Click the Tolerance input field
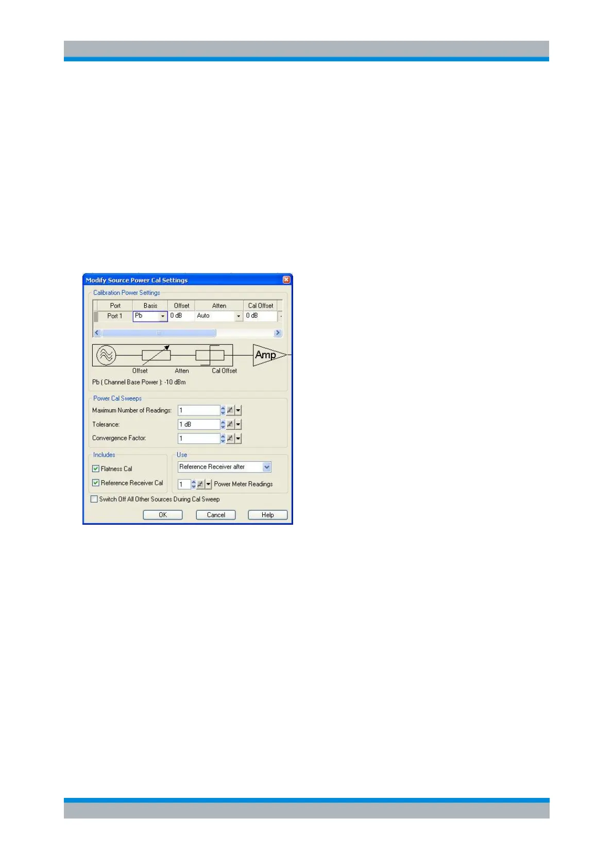Image resolution: width=613 pixels, height=868 pixels. pyautogui.click(x=198, y=424)
